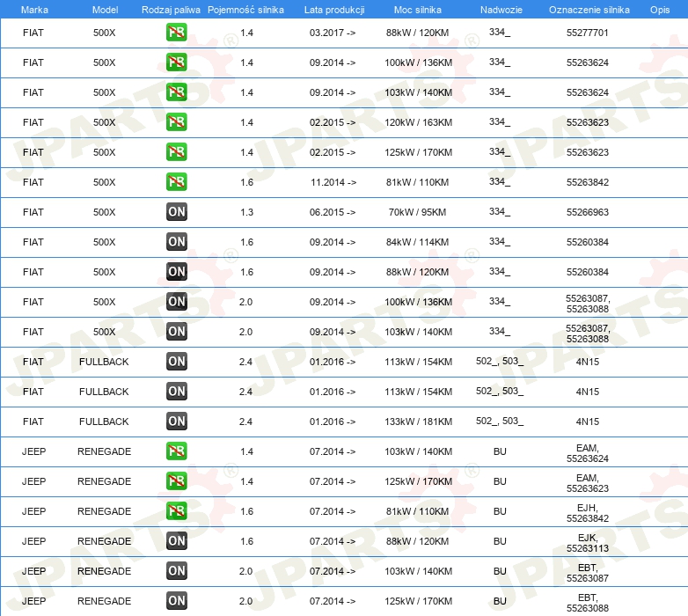688x616 pixels.
Task: Click 500X model in the 55266963 row
Action: [x=104, y=212]
